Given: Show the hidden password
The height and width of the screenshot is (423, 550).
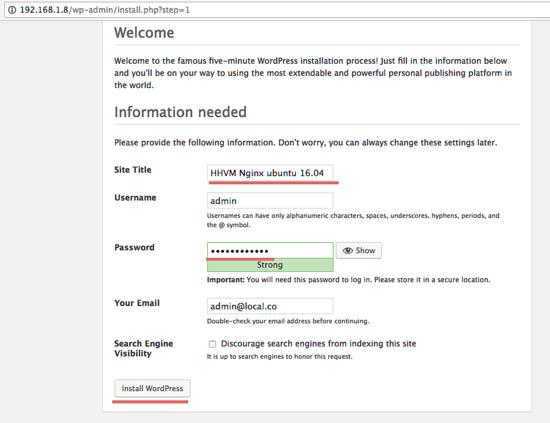Looking at the screenshot, I should (358, 250).
